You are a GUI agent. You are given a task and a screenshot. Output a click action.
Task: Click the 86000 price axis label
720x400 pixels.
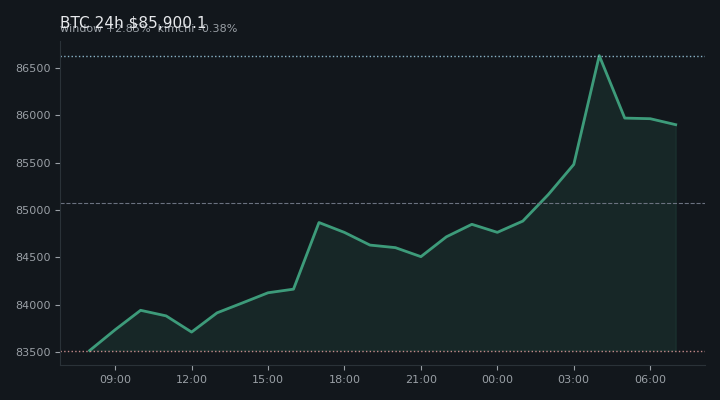(x=33, y=116)
